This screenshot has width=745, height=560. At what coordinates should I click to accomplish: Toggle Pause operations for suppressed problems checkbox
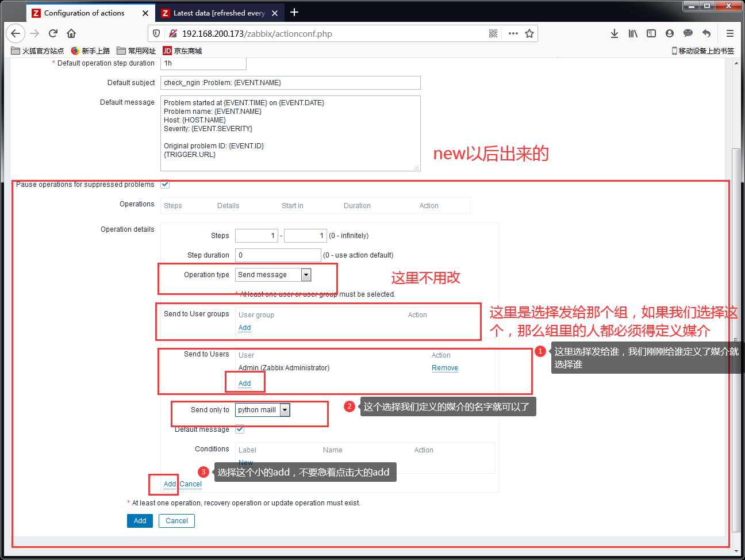point(165,185)
